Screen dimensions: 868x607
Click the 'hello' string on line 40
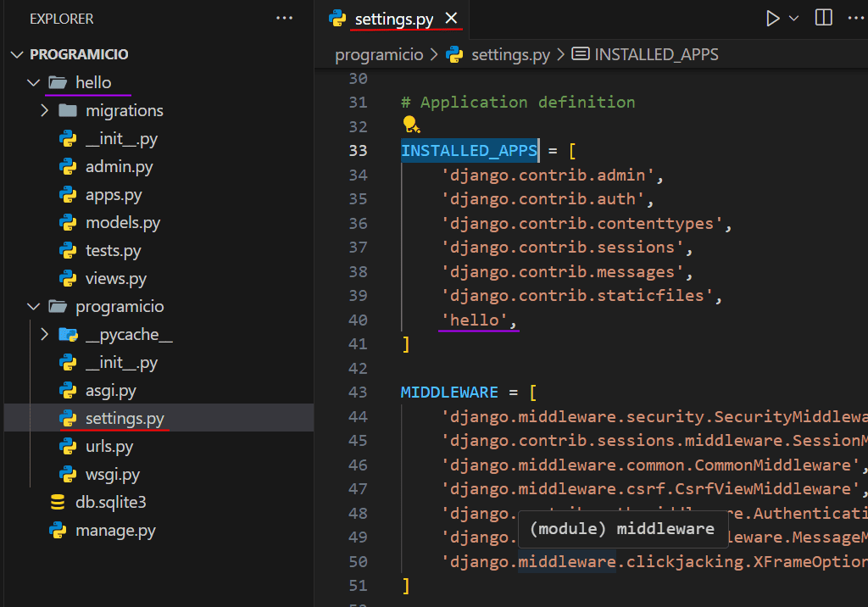[x=475, y=320]
